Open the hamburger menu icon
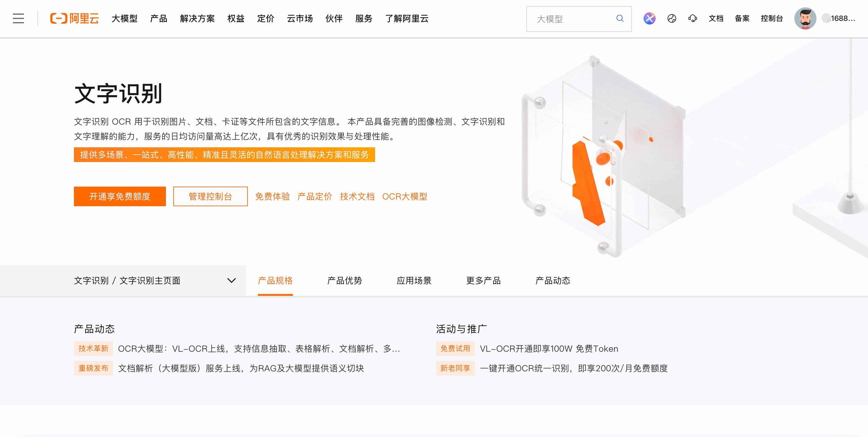Viewport: 868px width, 437px height. [18, 18]
